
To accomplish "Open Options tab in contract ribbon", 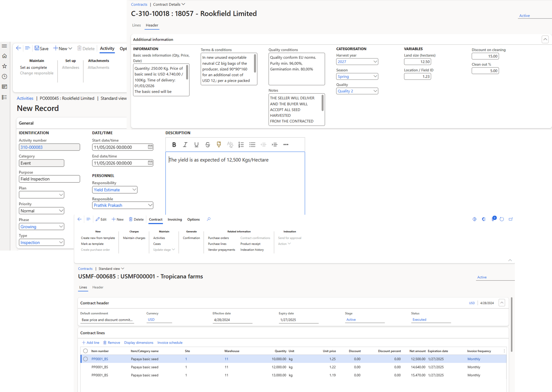I will pyautogui.click(x=193, y=219).
